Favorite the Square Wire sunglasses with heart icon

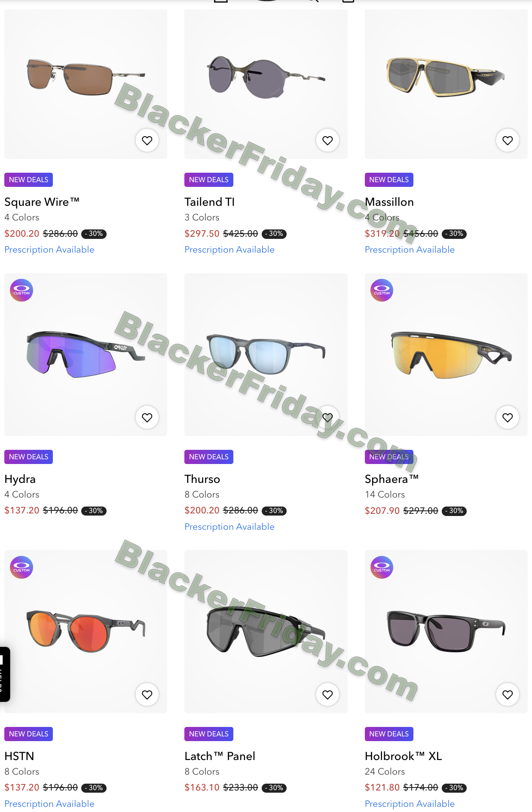(x=147, y=140)
